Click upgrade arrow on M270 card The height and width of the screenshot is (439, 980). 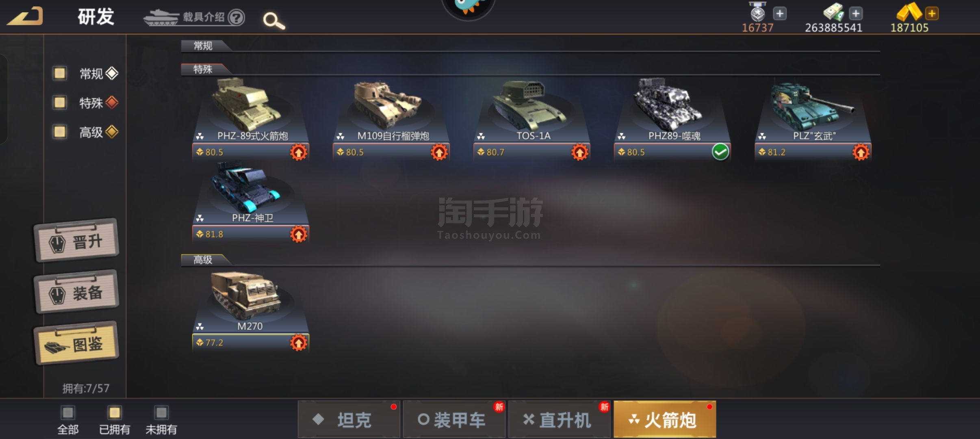pyautogui.click(x=299, y=343)
